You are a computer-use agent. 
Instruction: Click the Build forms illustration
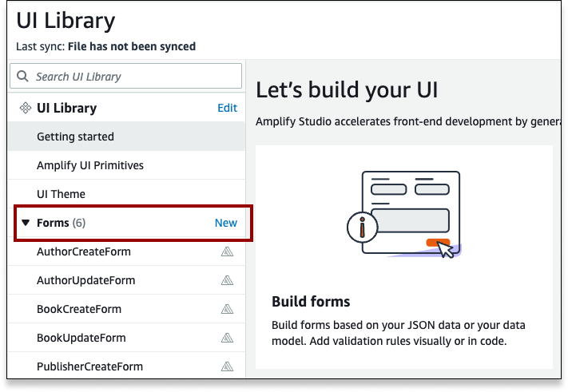(404, 214)
